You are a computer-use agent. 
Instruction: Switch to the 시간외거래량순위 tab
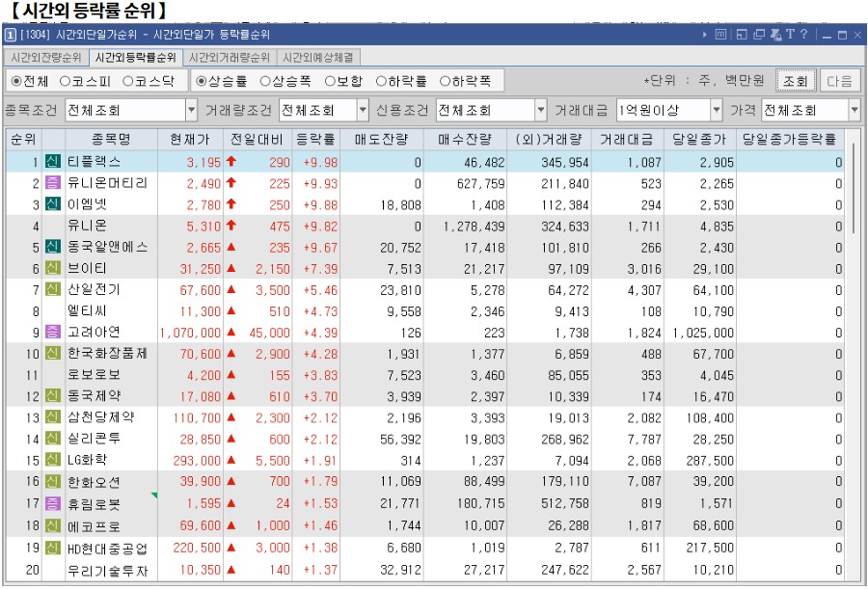pyautogui.click(x=230, y=56)
